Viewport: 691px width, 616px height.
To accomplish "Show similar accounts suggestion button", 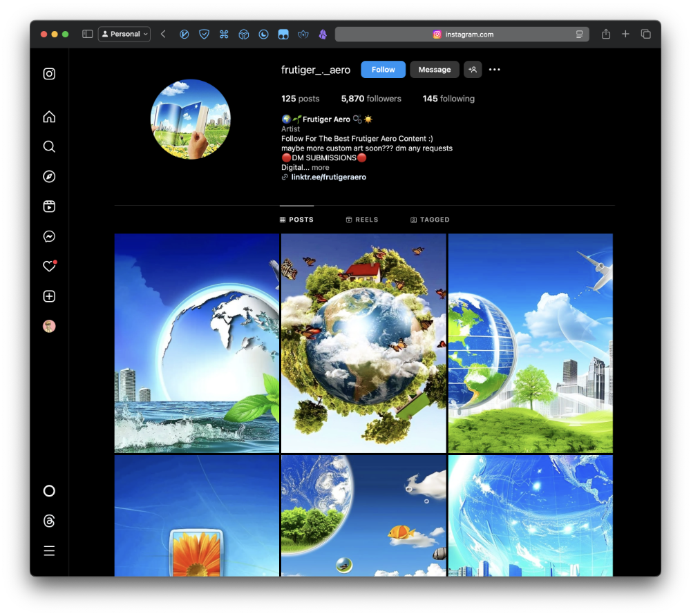I will (473, 70).
